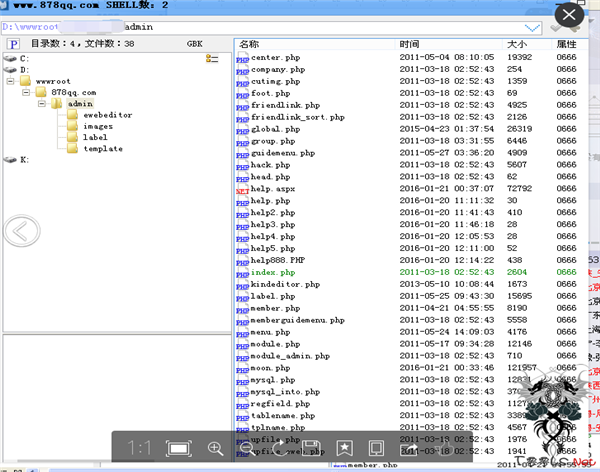Open the ewebeditor folder in the tree

pos(107,115)
